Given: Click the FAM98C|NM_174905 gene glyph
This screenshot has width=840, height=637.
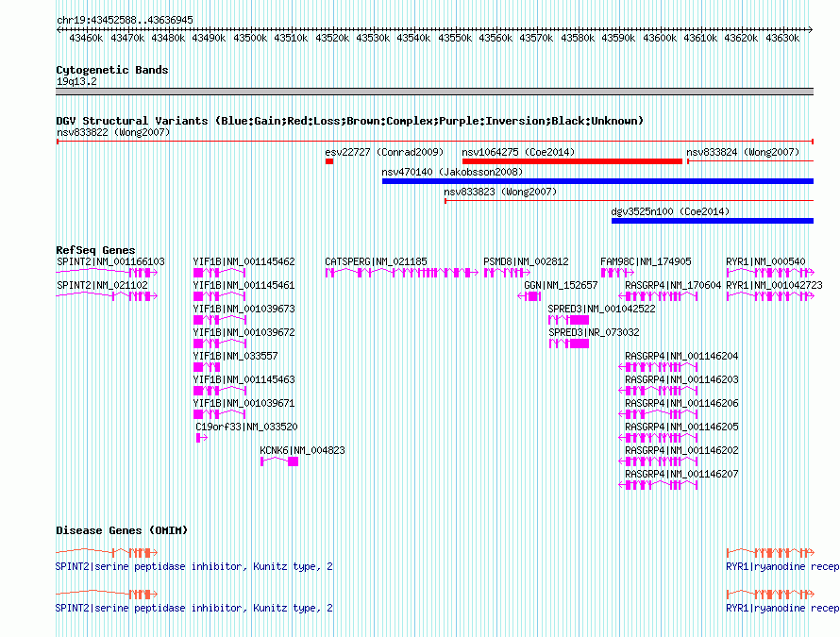Looking at the screenshot, I should pyautogui.click(x=617, y=273).
